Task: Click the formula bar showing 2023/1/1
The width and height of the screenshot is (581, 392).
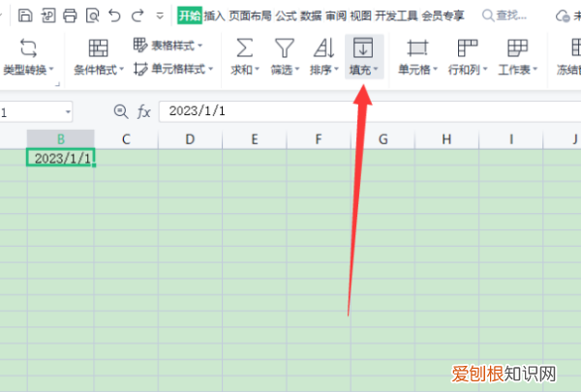Action: coord(370,111)
